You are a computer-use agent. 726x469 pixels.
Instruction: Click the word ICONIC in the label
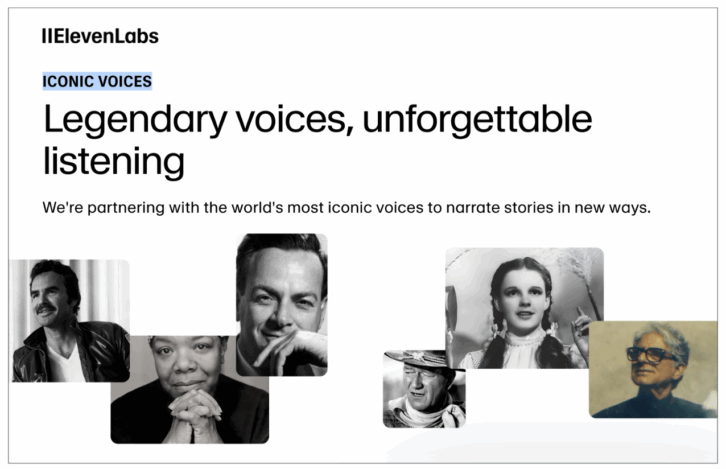coord(68,82)
